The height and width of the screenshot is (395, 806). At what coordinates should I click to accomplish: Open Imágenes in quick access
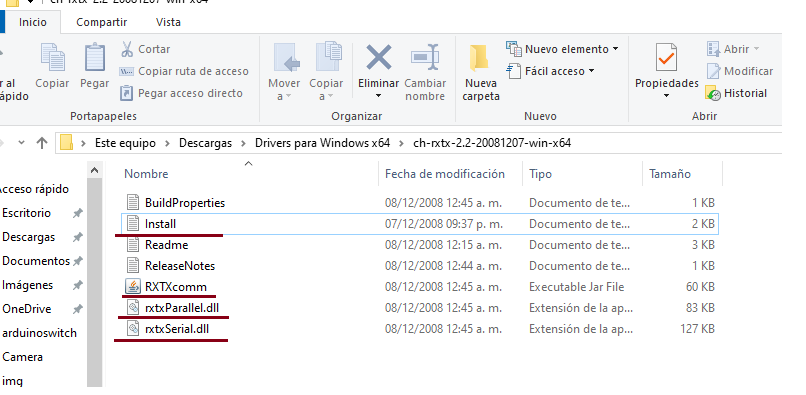click(27, 285)
